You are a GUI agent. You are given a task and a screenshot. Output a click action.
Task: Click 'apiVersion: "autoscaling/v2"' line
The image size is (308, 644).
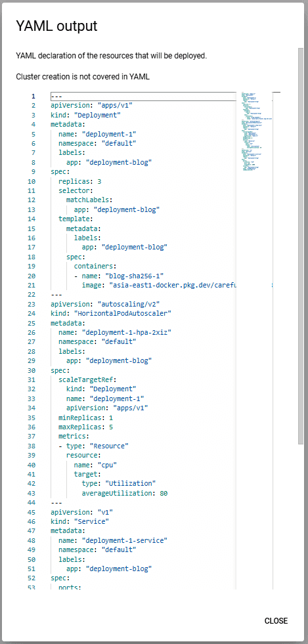(105, 305)
